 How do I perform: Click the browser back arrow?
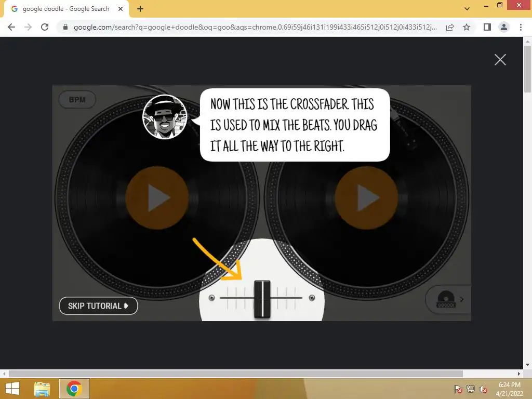point(11,27)
